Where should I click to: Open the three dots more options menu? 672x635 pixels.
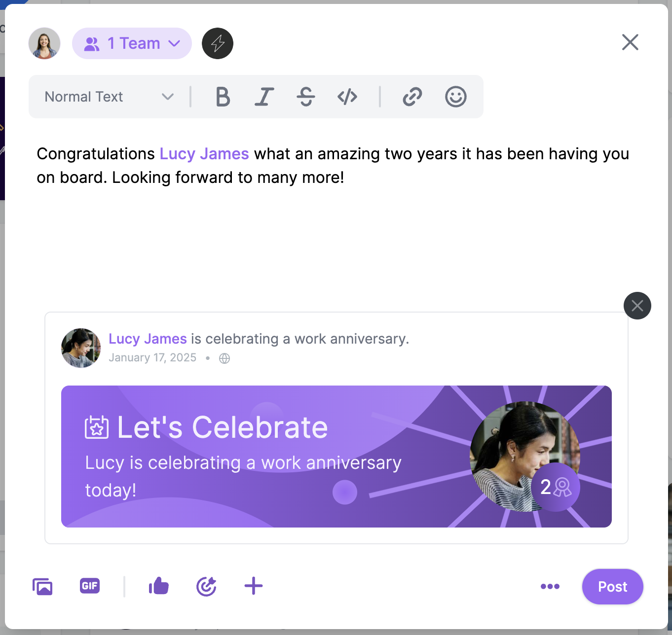coord(550,586)
